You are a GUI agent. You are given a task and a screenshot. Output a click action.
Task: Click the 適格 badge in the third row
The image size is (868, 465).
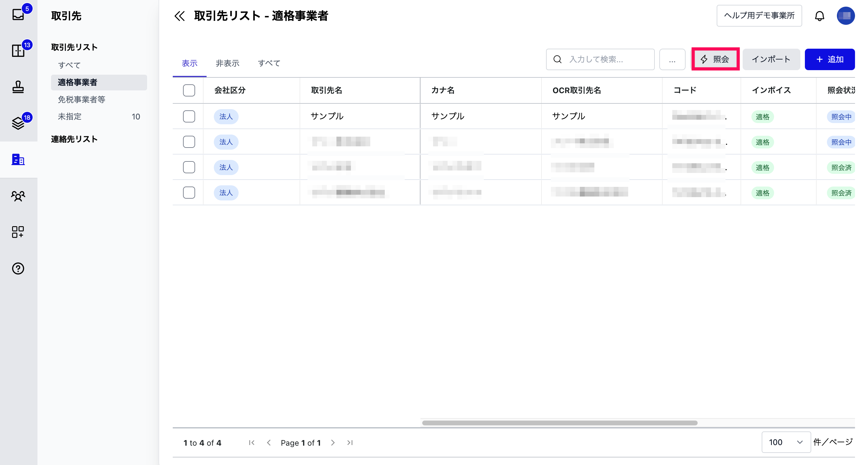(763, 167)
